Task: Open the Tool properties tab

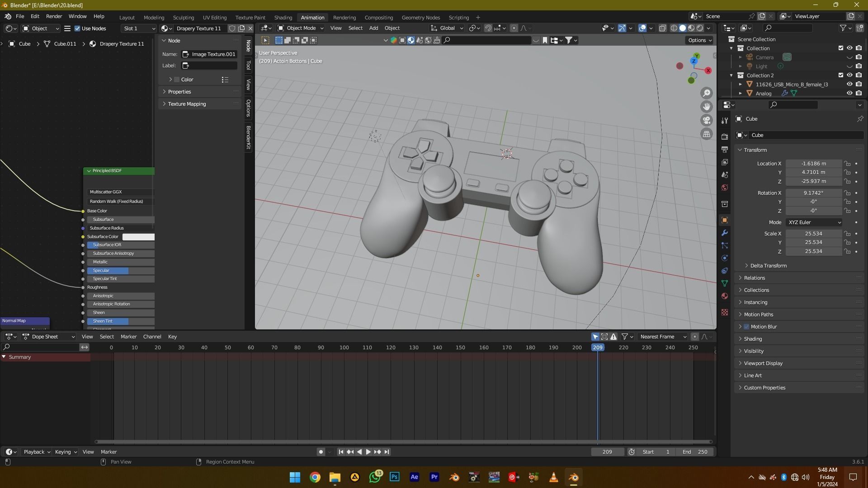Action: pos(725,121)
